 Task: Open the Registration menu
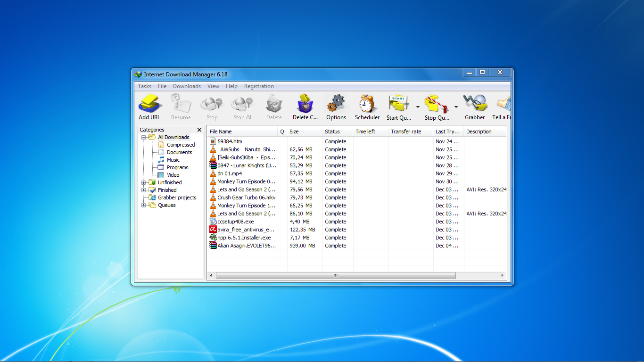pos(259,86)
